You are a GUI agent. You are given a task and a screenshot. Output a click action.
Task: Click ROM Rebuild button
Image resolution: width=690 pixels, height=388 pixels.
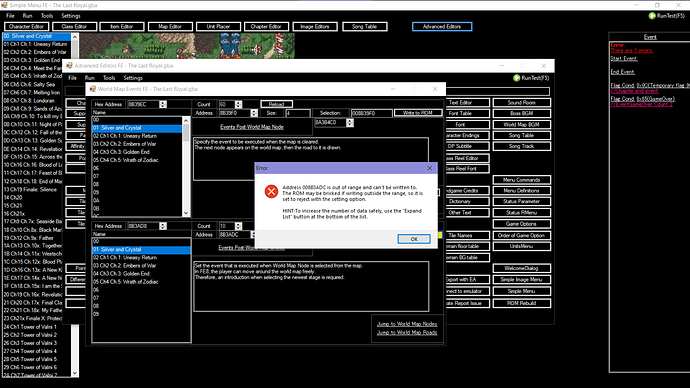point(521,303)
